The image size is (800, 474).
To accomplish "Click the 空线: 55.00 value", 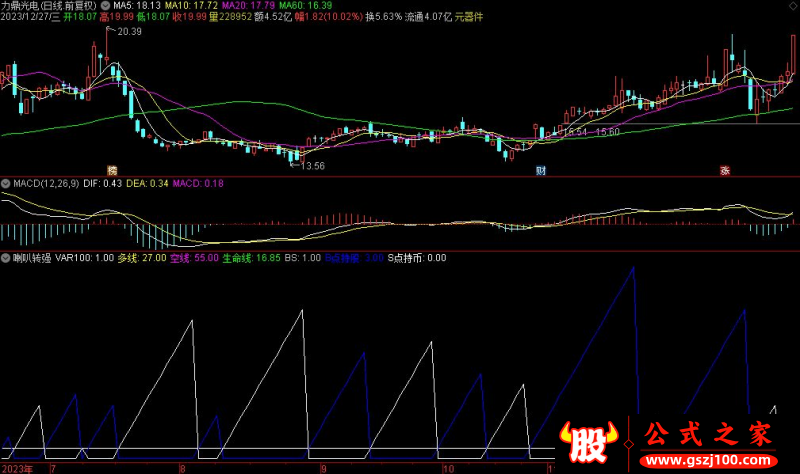I will click(x=194, y=258).
